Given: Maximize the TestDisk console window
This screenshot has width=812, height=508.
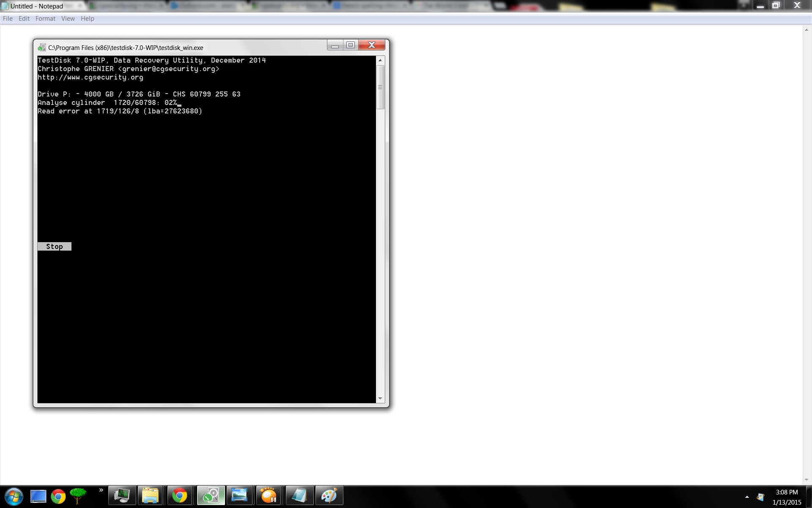Looking at the screenshot, I should click(351, 45).
